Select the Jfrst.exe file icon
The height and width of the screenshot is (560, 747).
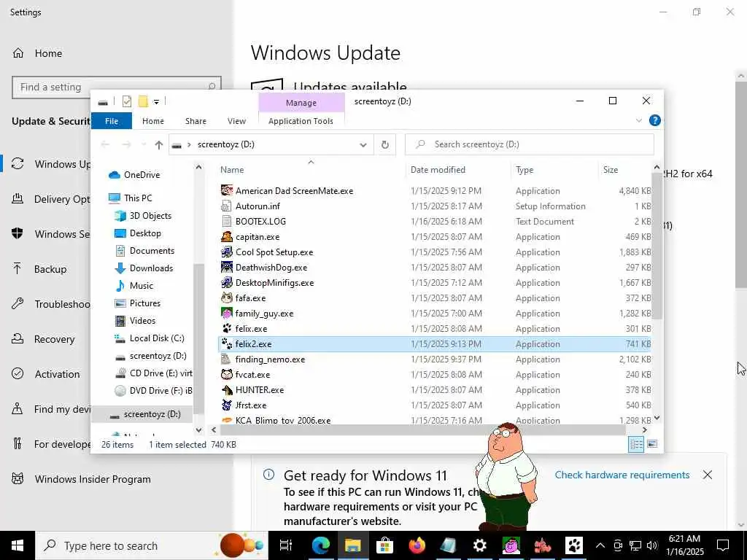click(x=227, y=405)
